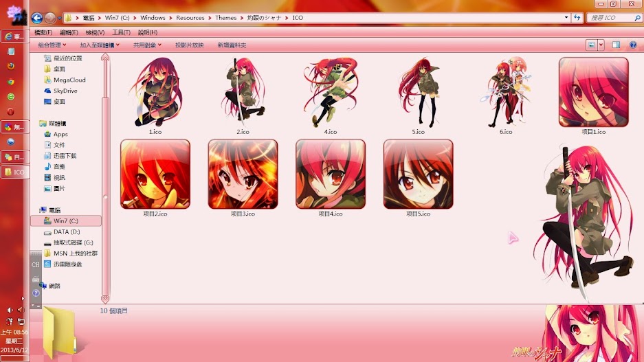Open 視訊 library in navigation pane

54,178
